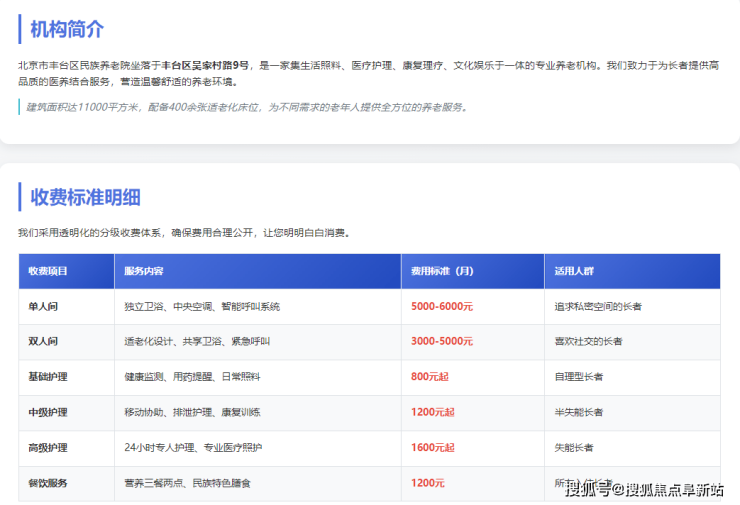Click the 基础护理 row label
740x505 pixels.
click(x=48, y=377)
